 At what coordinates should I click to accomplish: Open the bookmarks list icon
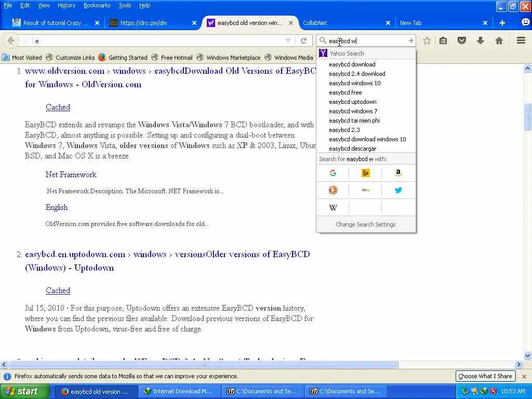[443, 41]
